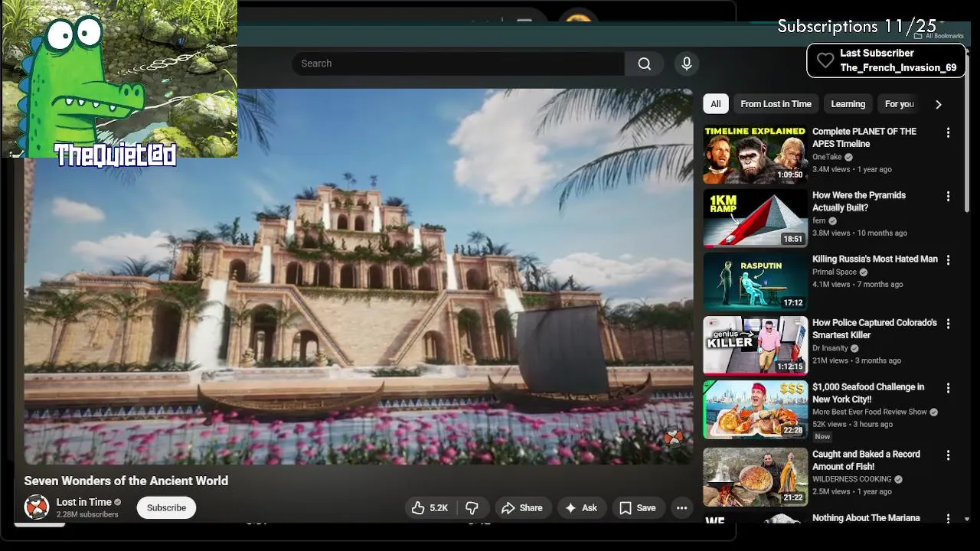This screenshot has width=980, height=551.
Task: Select the For you filter chip
Action: [900, 104]
